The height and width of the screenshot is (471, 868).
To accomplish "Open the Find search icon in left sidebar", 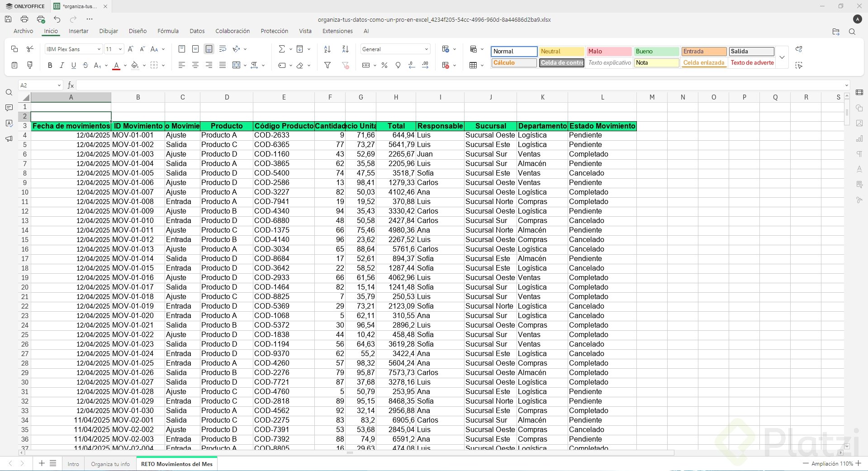I will tap(9, 93).
